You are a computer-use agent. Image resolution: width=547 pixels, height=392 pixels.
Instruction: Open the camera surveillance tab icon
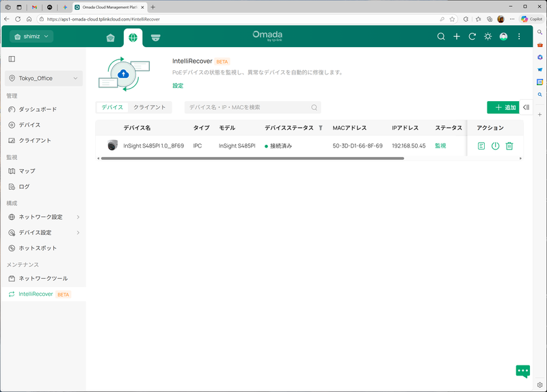click(x=156, y=38)
